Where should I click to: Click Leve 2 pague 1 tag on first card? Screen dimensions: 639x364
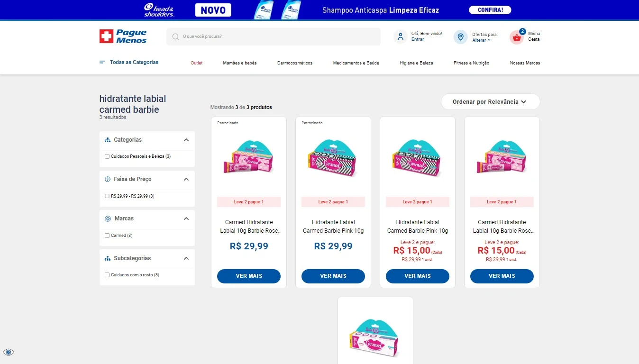coord(249,202)
